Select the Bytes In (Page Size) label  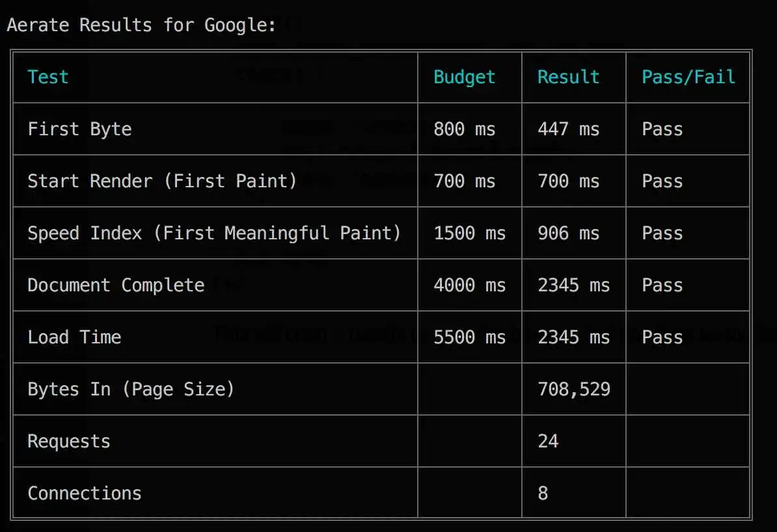click(131, 389)
